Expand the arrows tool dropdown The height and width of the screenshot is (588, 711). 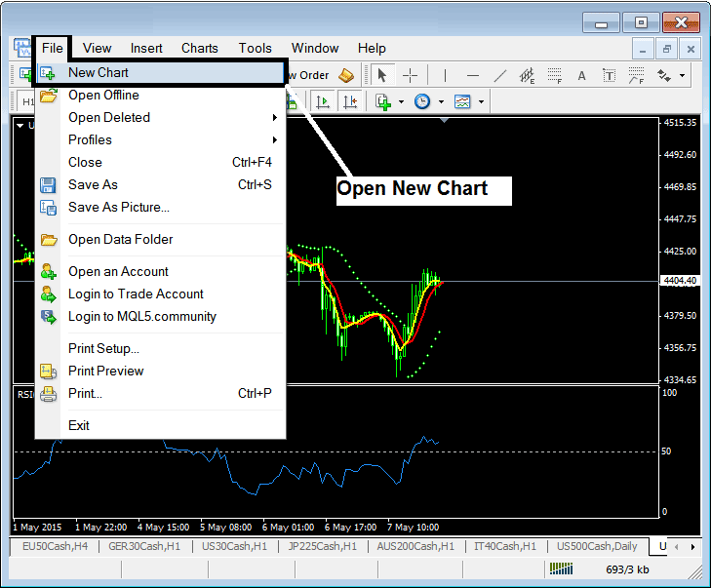[682, 75]
